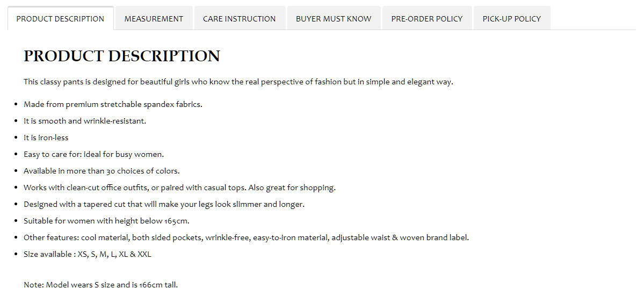Screen dimensions: 644x303
Task: Click the Other features bullet text
Action: 246,237
